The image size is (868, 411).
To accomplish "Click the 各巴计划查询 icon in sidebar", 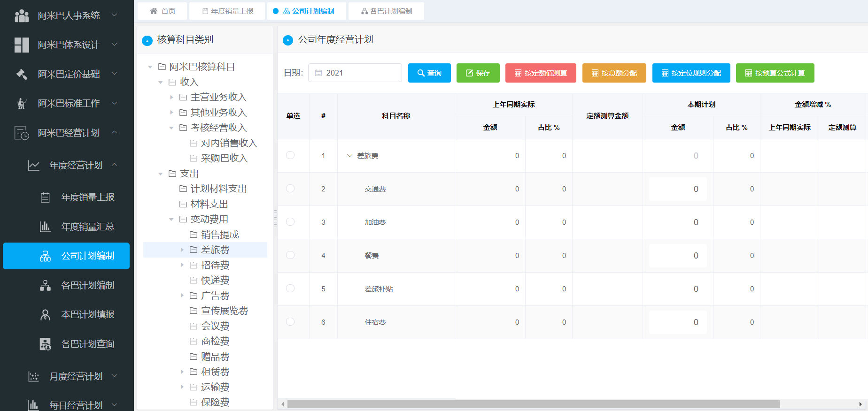I will [x=45, y=344].
